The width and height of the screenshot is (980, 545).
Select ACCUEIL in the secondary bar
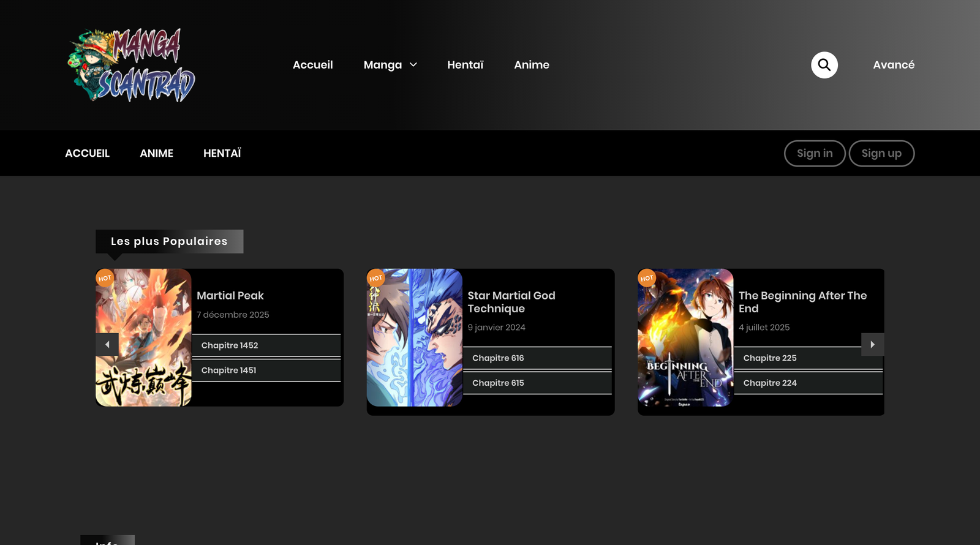[x=87, y=153]
